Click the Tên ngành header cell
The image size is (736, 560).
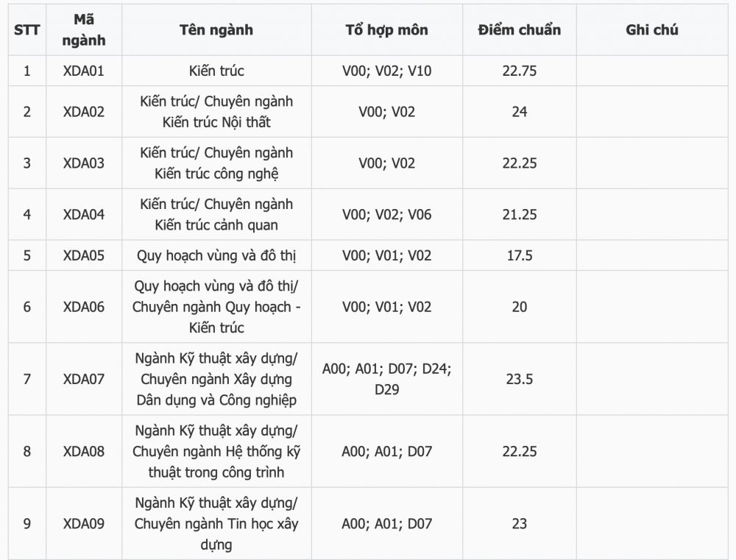pos(216,30)
